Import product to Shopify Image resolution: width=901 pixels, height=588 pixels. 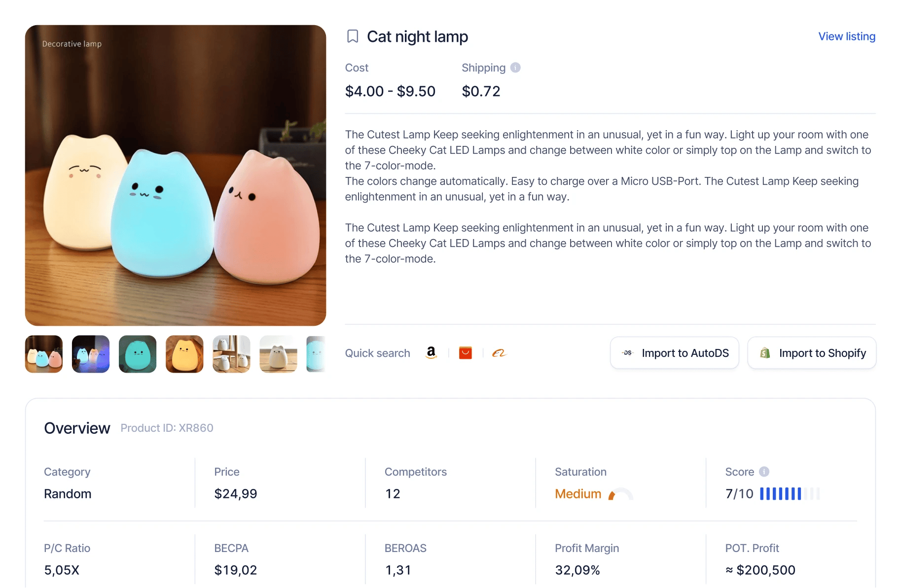coord(811,353)
